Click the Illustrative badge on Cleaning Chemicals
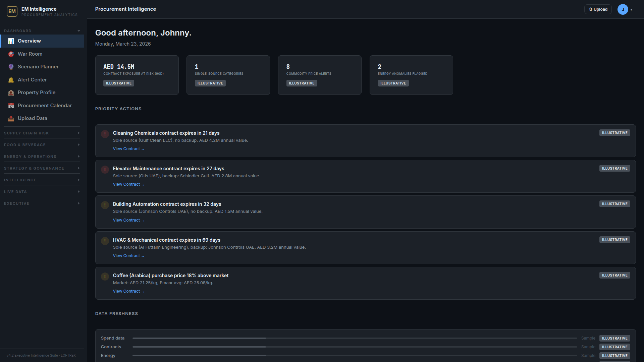The image size is (644, 362). pyautogui.click(x=615, y=133)
